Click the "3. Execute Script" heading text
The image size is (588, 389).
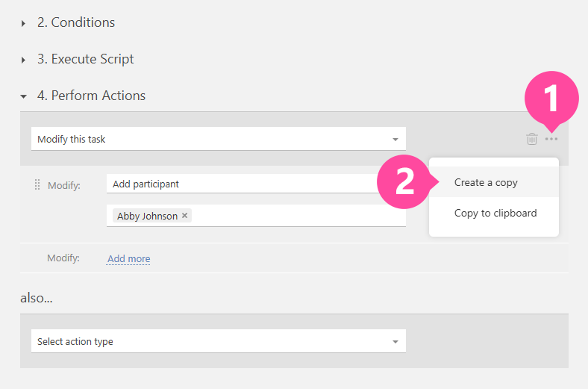(x=86, y=59)
